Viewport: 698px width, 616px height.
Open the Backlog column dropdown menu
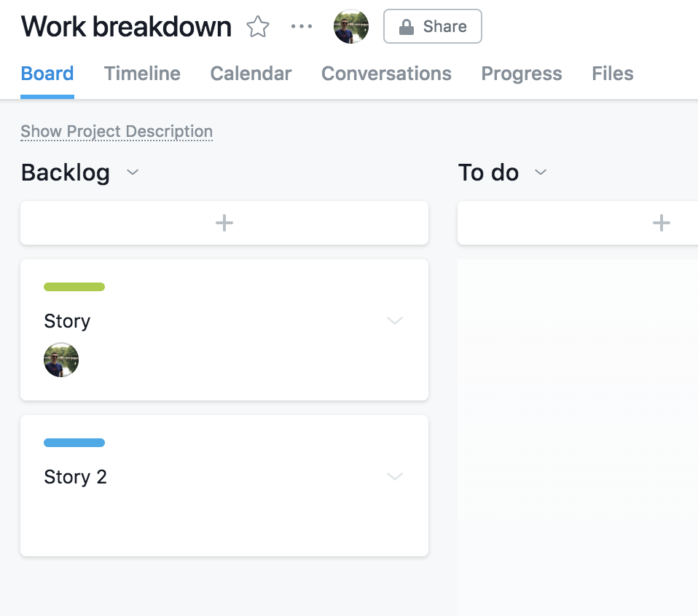(132, 173)
